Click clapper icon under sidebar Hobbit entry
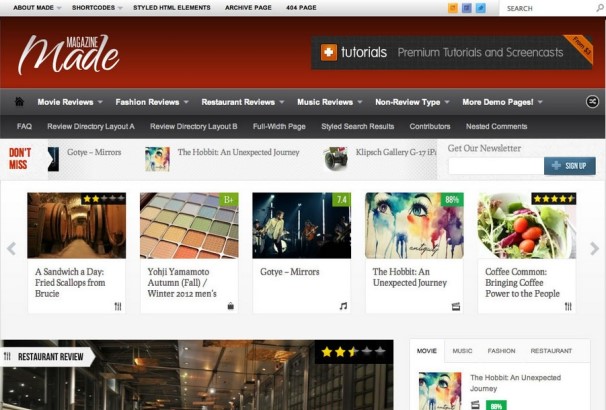Image resolution: width=606 pixels, height=410 pixels. click(x=475, y=405)
